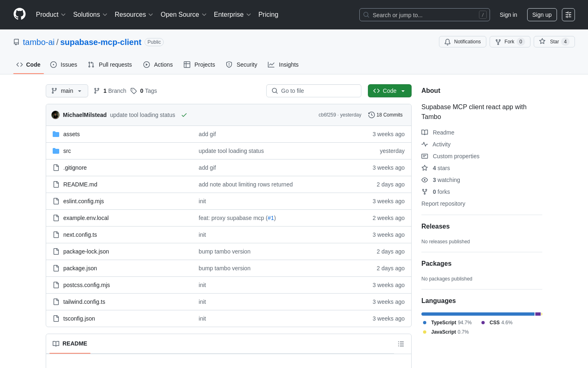
Task: Switch to the Issues tab
Action: pyautogui.click(x=64, y=65)
